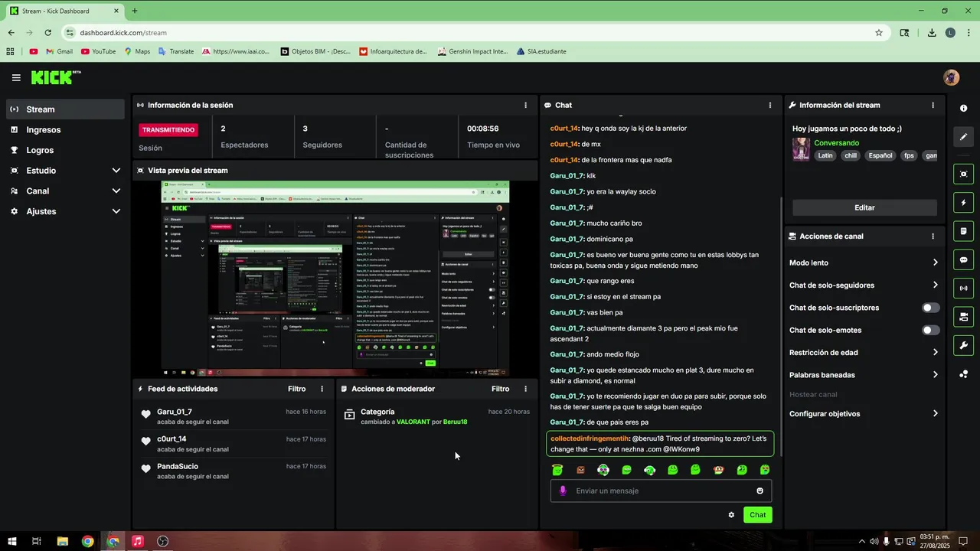Click the Editar button

point(864,207)
